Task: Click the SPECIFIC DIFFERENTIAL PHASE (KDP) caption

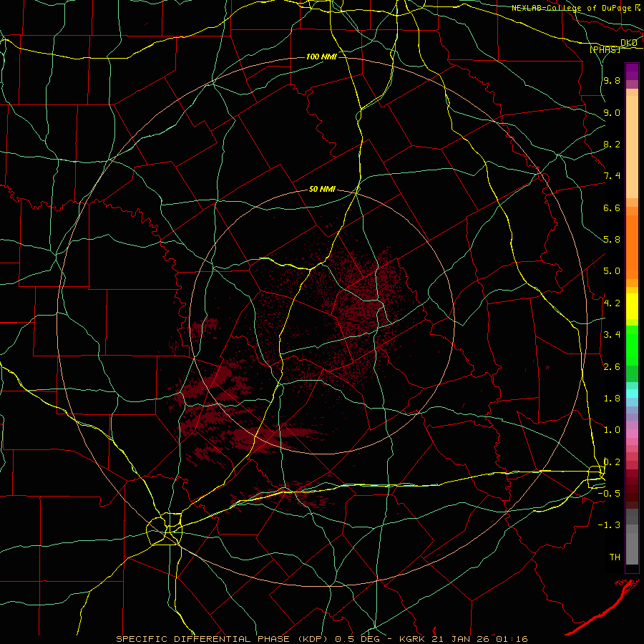Action: tap(223, 639)
